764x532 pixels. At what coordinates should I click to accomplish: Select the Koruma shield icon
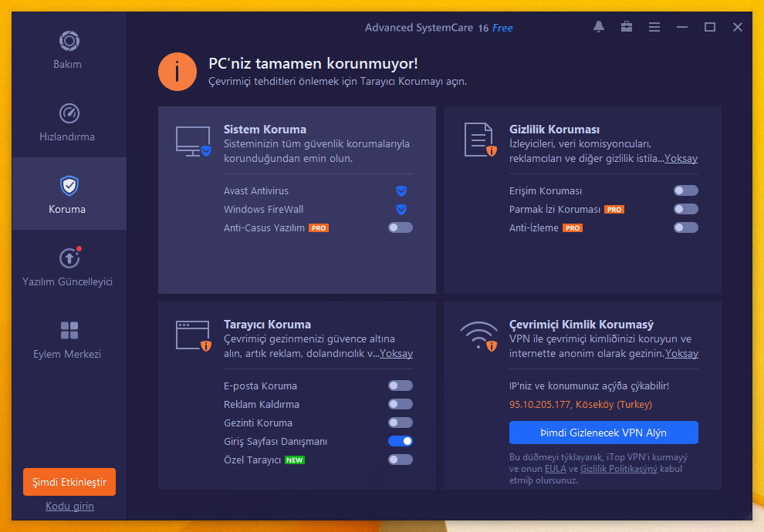pos(69,186)
